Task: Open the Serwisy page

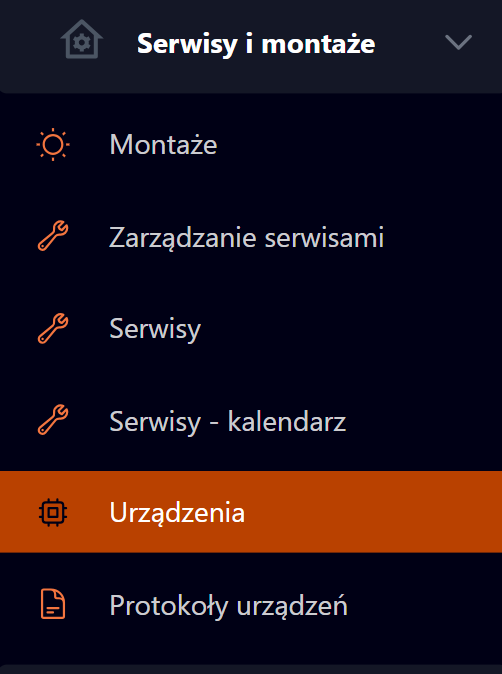Action: pyautogui.click(x=155, y=330)
